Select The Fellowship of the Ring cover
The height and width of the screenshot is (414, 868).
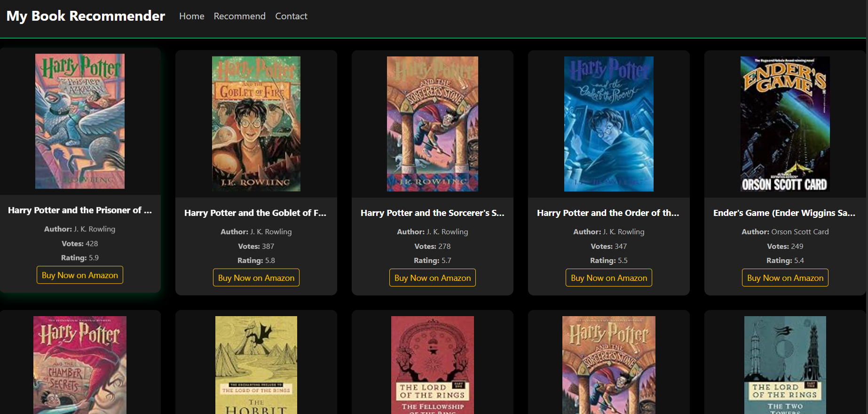click(433, 365)
